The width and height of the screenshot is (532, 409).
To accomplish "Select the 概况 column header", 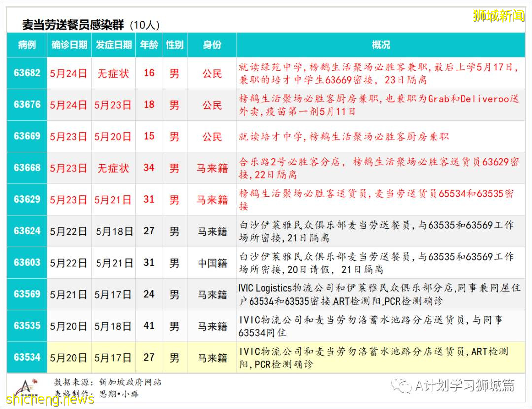I will (x=381, y=45).
